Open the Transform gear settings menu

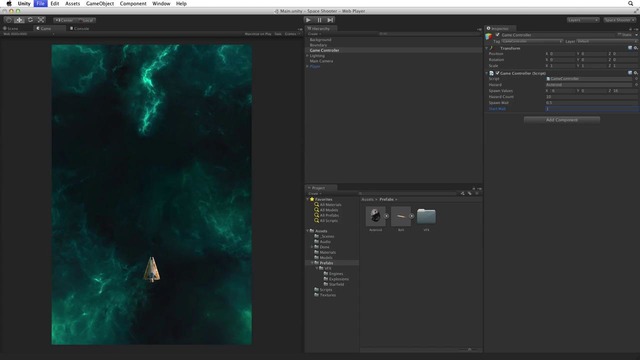636,48
